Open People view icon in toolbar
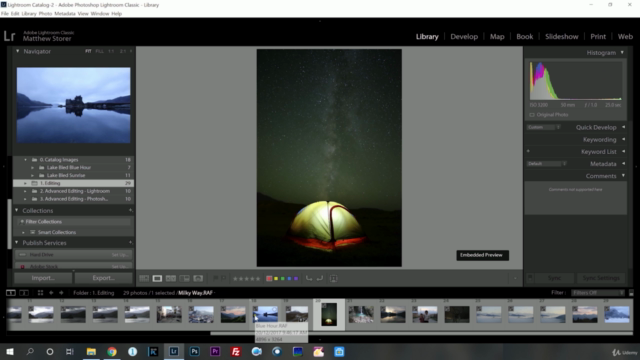Viewport: 640px width, 360px height. tap(198, 278)
